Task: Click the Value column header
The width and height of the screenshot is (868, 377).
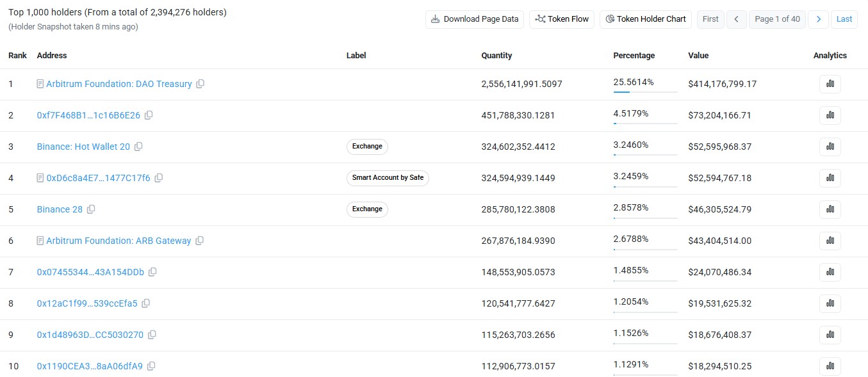Action: tap(698, 56)
